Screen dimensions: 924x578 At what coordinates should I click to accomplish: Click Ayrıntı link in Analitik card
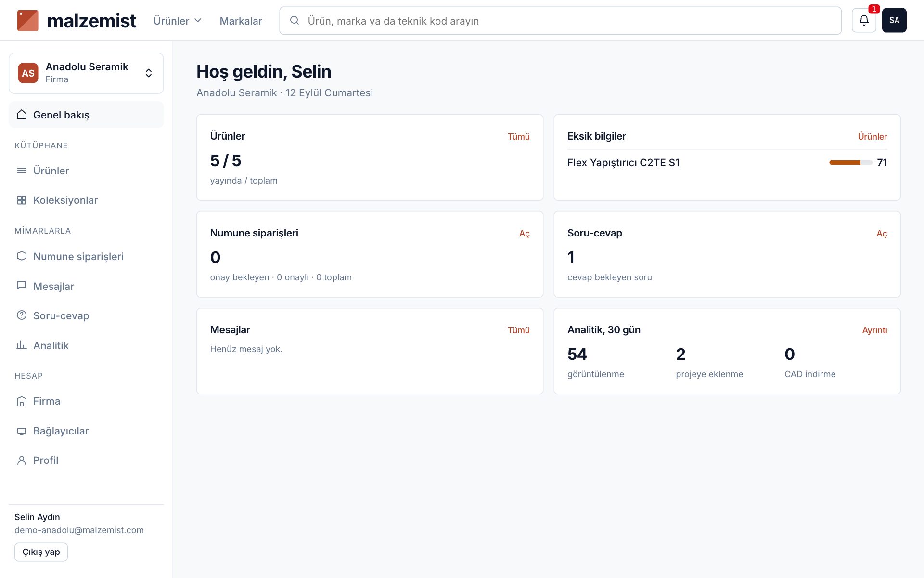874,330
